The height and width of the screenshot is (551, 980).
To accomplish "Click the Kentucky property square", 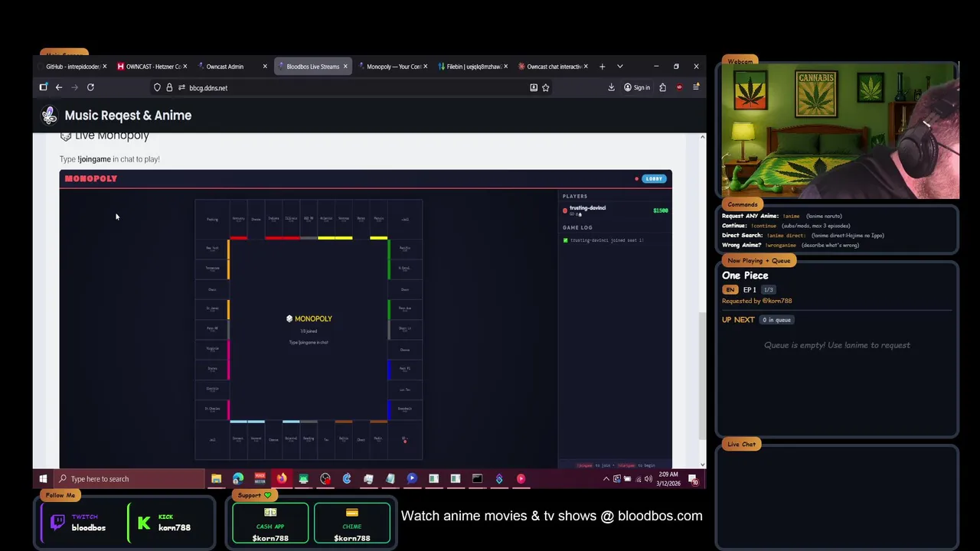I will 239,220.
